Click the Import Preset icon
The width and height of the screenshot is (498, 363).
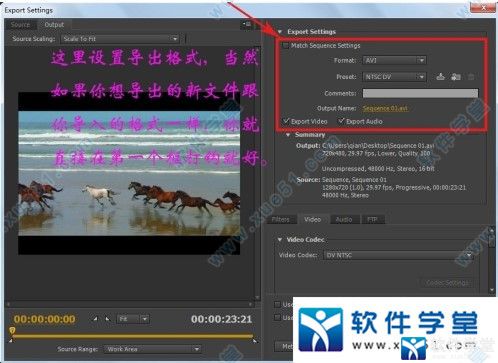(x=456, y=77)
